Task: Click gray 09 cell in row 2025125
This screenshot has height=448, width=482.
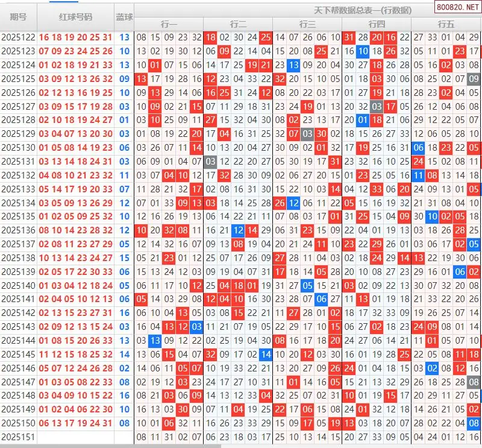Action: 474,78
